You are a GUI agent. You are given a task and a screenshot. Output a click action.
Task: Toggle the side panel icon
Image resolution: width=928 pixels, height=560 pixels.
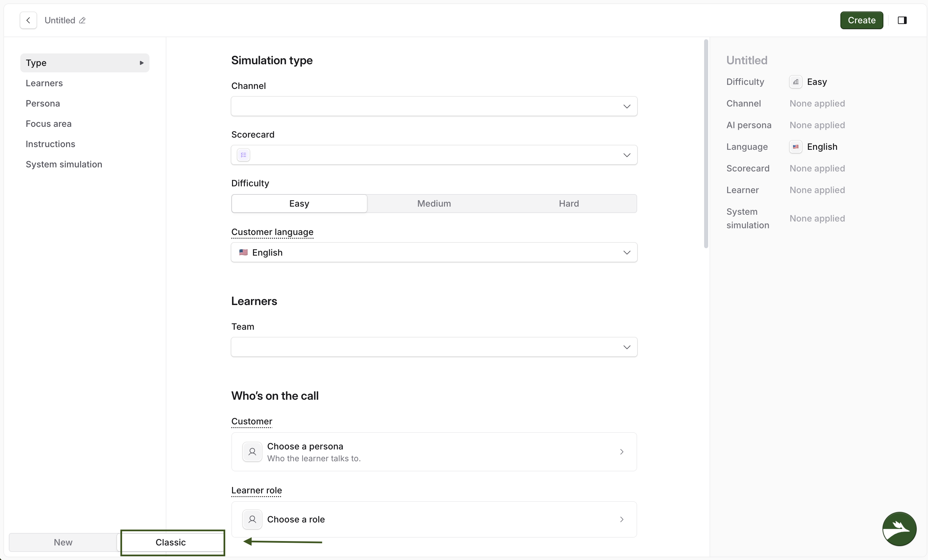click(x=902, y=20)
